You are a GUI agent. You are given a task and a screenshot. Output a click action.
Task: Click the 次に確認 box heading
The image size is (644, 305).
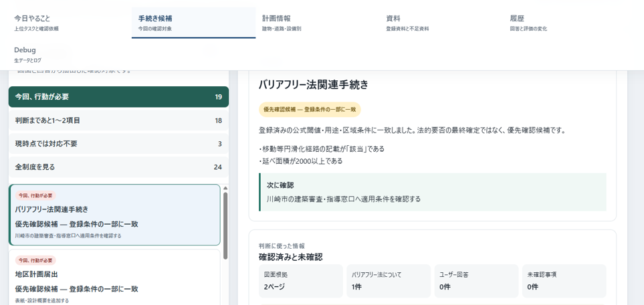click(280, 185)
